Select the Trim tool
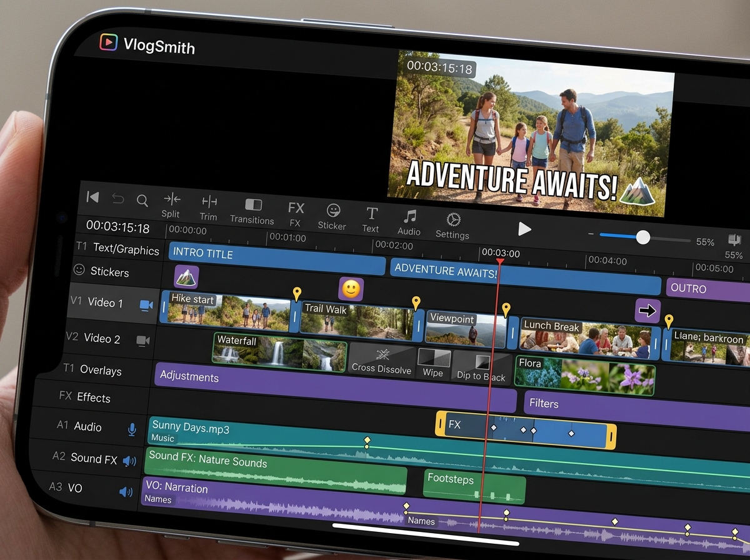Screen dimensions: 750x560 pos(209,207)
